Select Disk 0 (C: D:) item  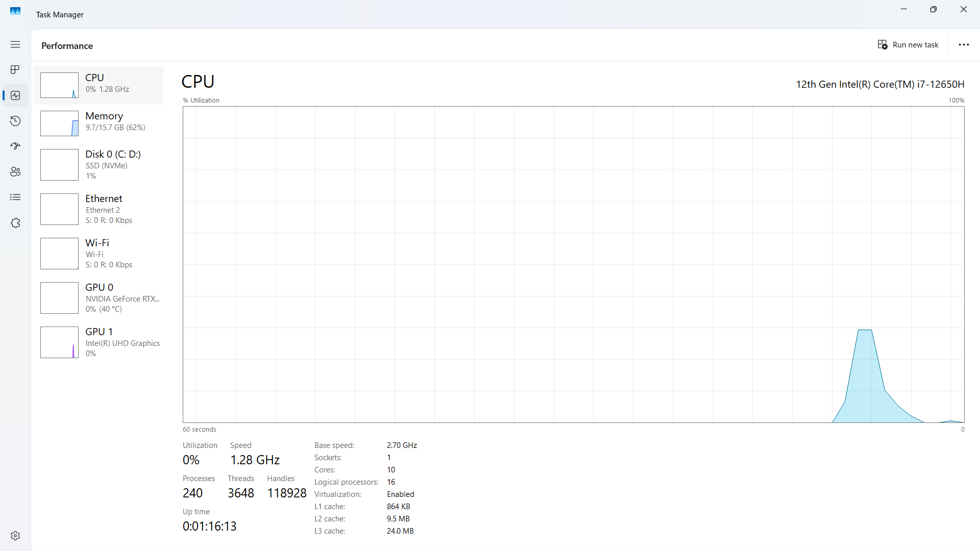(99, 164)
